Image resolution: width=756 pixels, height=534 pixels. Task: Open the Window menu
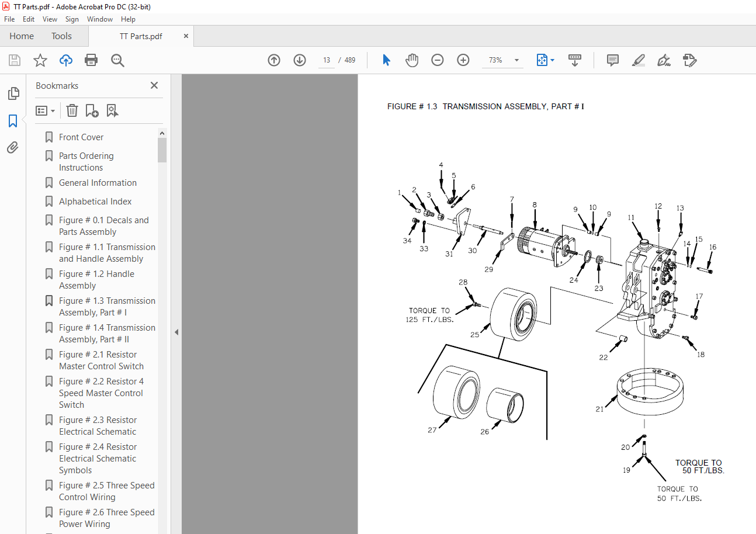tap(100, 19)
